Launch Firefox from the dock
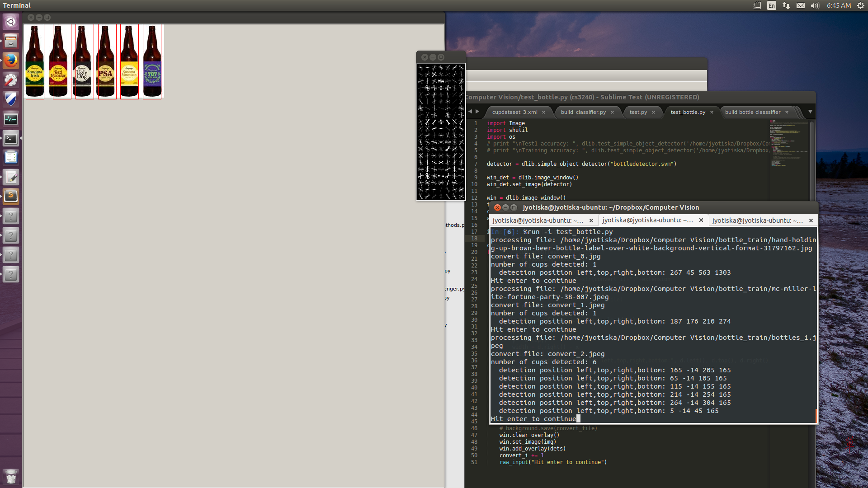Screen dimensions: 868x488 click(x=11, y=61)
